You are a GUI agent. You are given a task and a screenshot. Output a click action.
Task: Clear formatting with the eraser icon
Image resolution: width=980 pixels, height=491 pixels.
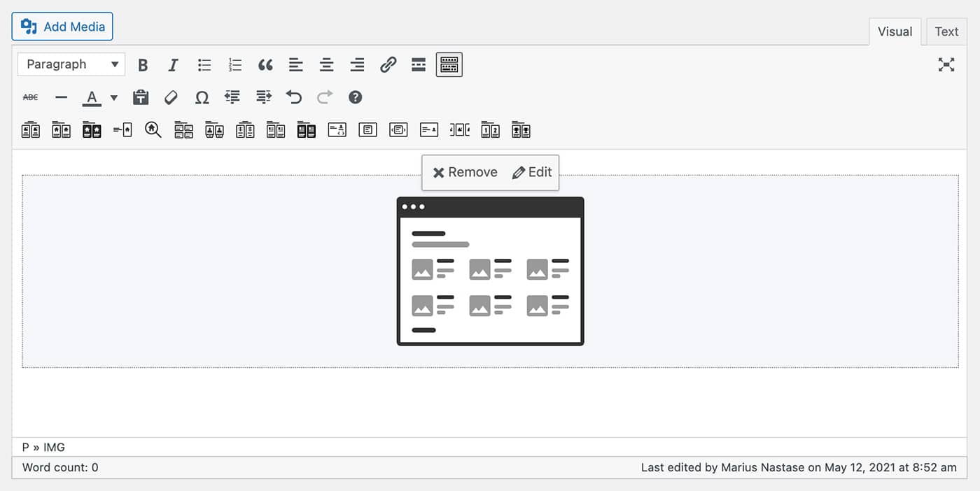click(171, 97)
